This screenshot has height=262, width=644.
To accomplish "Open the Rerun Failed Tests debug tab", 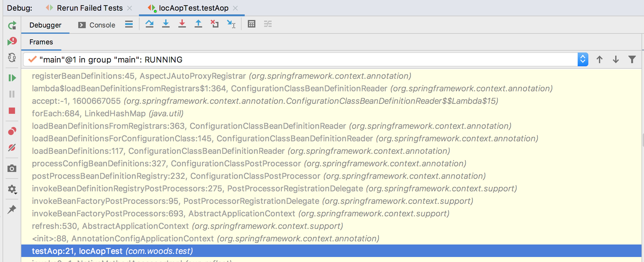I will click(x=90, y=8).
